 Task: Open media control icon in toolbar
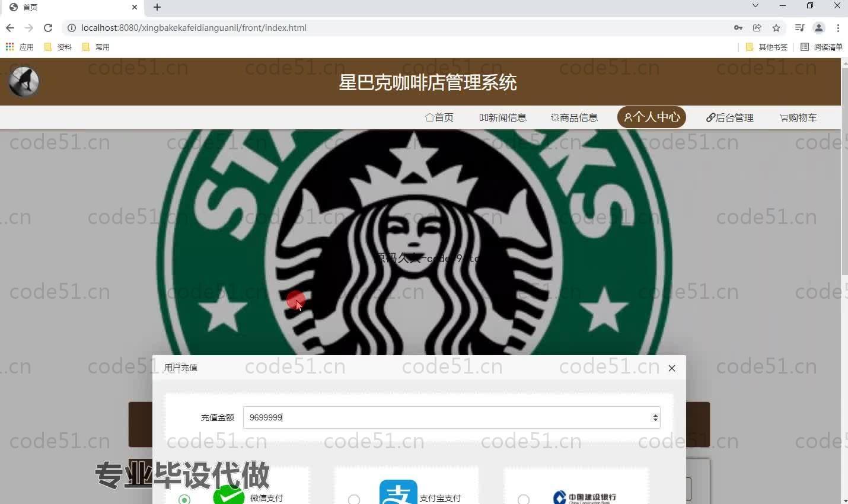tap(799, 28)
